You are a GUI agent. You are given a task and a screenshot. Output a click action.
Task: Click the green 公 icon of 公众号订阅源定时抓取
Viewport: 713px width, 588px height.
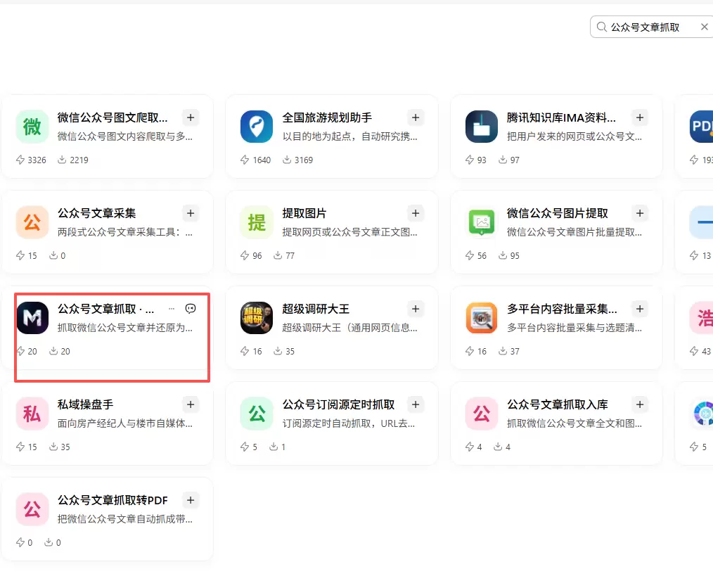point(257,414)
